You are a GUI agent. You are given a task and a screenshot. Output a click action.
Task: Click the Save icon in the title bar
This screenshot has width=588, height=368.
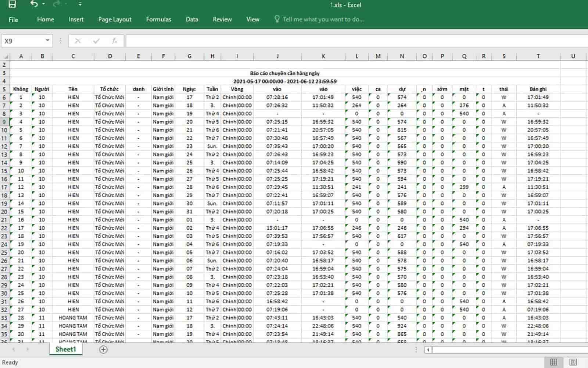(x=12, y=4)
